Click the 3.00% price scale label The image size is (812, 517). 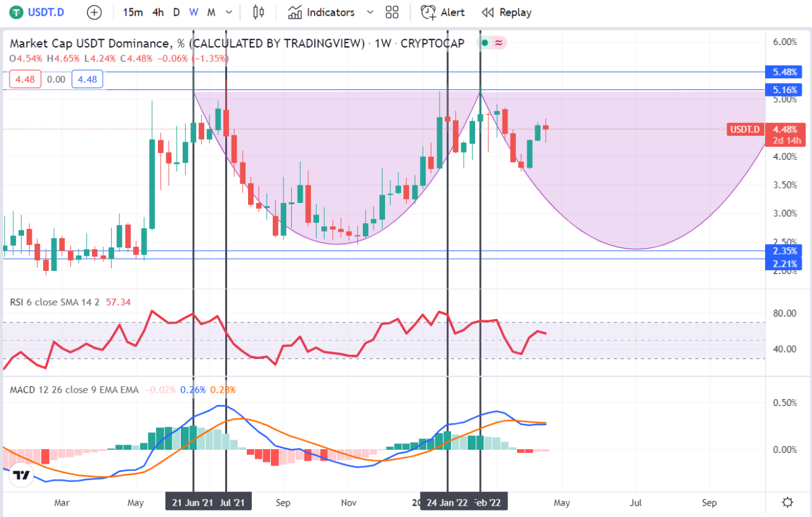tap(785, 214)
